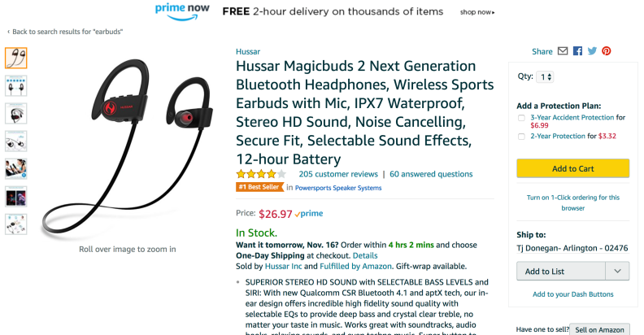Click the star rating icons
Viewport: 644px width, 335px height.
[261, 174]
